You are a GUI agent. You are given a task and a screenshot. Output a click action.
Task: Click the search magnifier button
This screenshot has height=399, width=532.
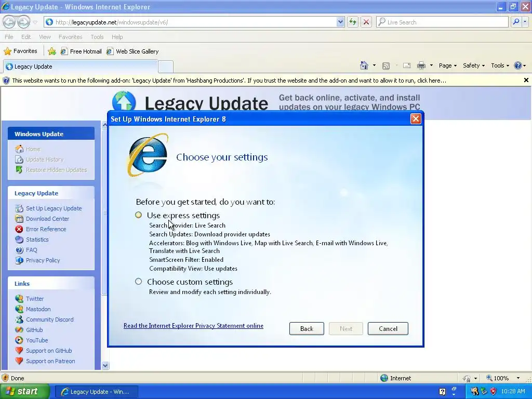point(516,22)
